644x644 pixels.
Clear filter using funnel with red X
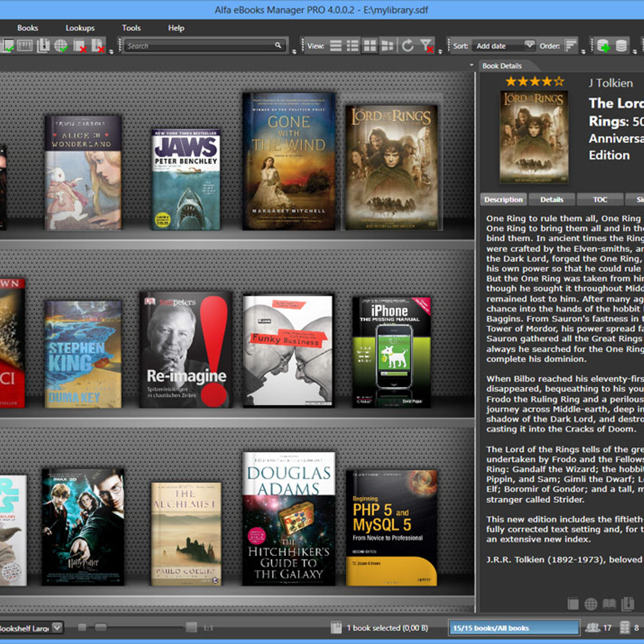(x=427, y=45)
